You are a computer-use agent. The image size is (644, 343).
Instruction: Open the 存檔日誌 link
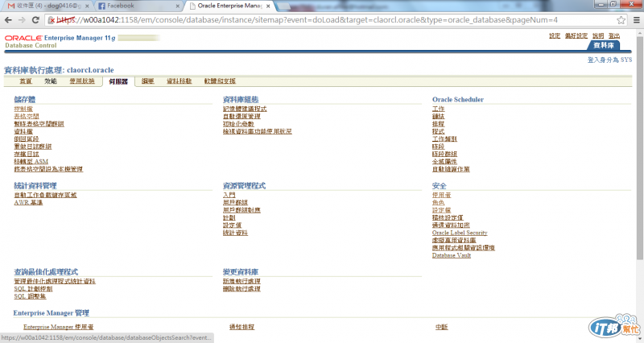tap(27, 154)
